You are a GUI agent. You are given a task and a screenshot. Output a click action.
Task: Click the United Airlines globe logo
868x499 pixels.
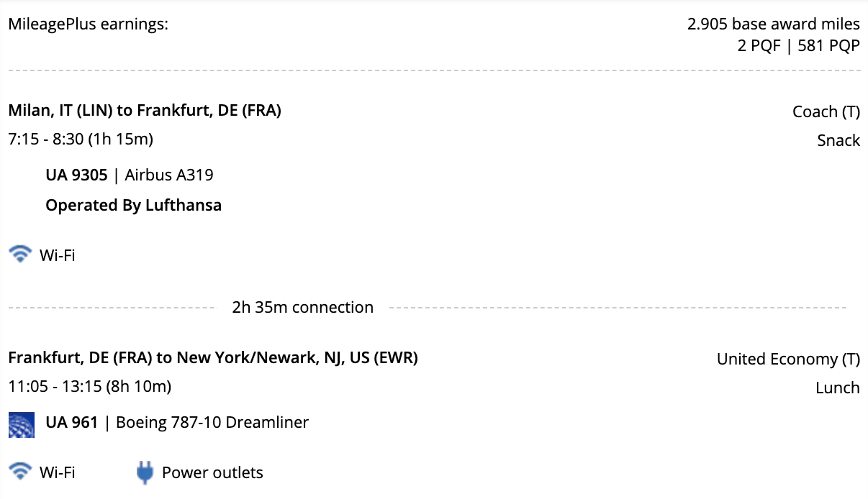point(22,424)
